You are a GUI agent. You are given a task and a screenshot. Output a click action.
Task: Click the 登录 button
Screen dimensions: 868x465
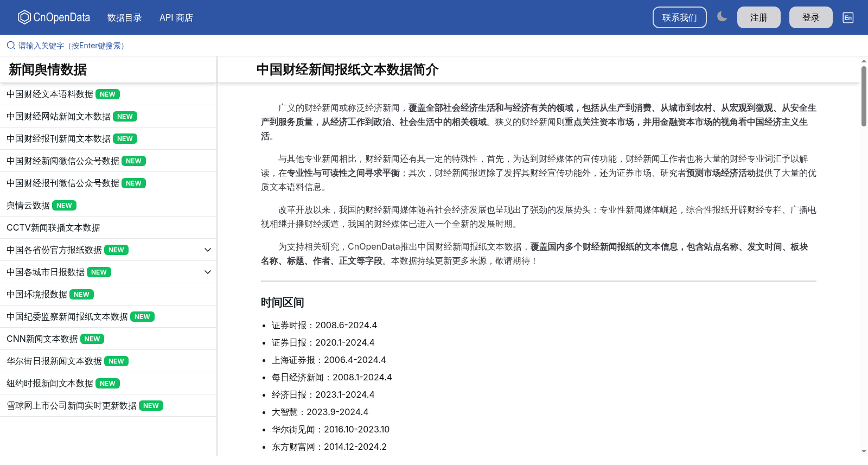click(811, 17)
